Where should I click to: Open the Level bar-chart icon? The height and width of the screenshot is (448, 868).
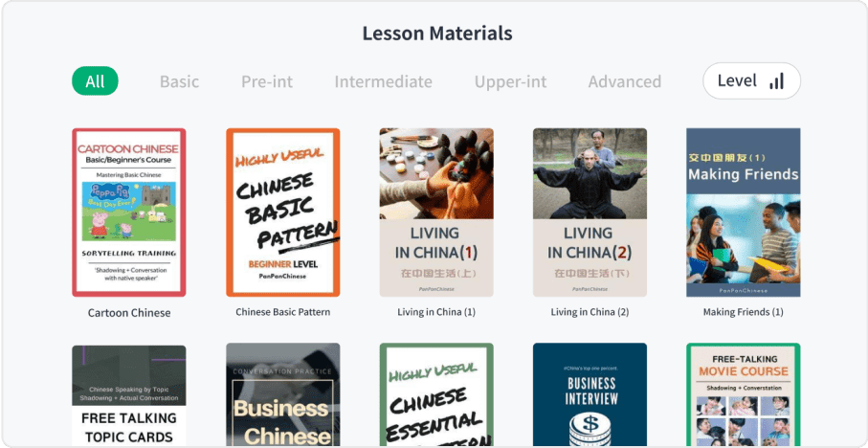[x=777, y=81]
